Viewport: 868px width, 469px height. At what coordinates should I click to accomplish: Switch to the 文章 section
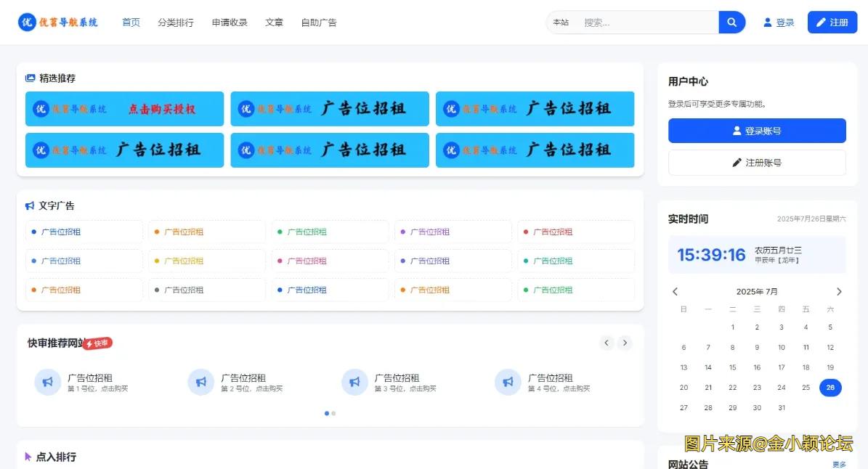tap(274, 23)
